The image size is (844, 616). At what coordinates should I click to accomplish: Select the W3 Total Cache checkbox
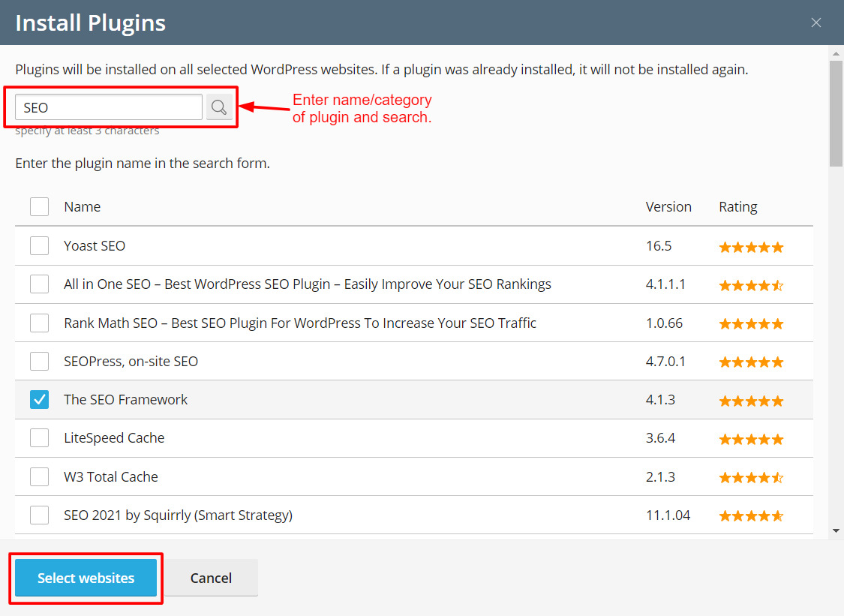click(40, 477)
